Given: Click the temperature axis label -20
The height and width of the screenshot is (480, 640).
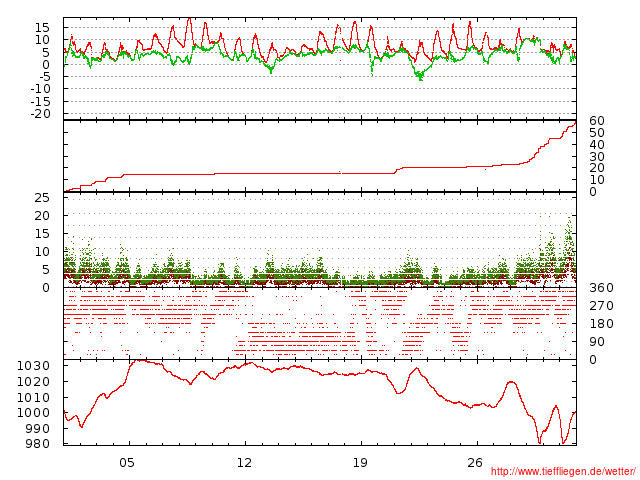Looking at the screenshot, I should (40, 113).
